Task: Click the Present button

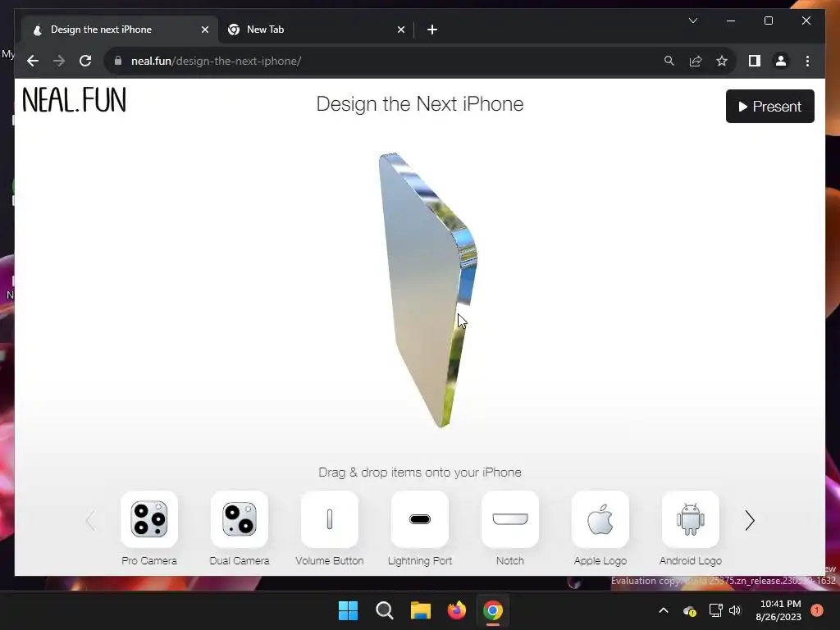Action: [x=769, y=106]
